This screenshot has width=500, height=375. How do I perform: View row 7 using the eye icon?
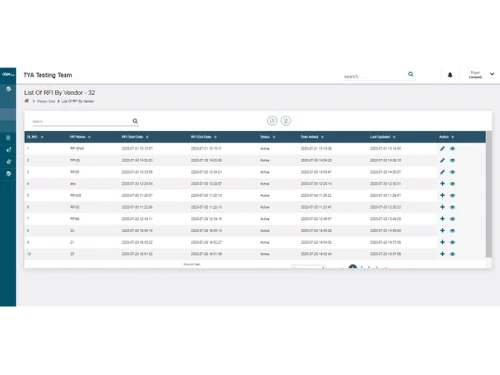[452, 219]
